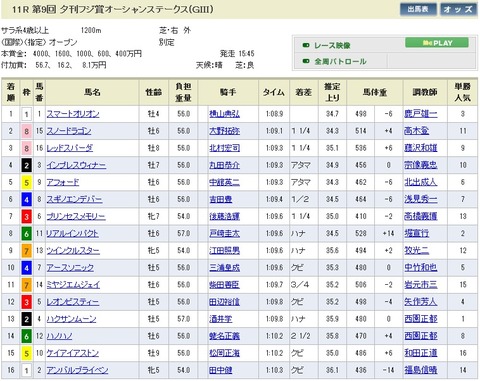Image resolution: width=480 pixels, height=381 pixels.
Task: Select trainer 浅見秀一
Action: click(x=421, y=199)
